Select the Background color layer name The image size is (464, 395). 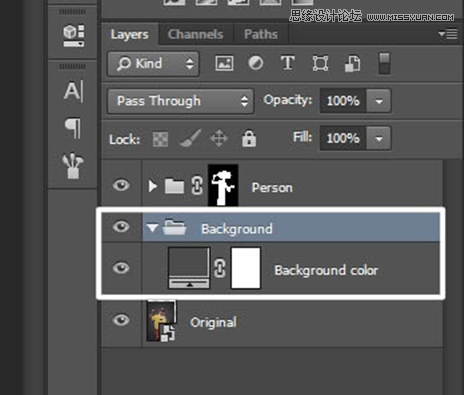coord(326,270)
